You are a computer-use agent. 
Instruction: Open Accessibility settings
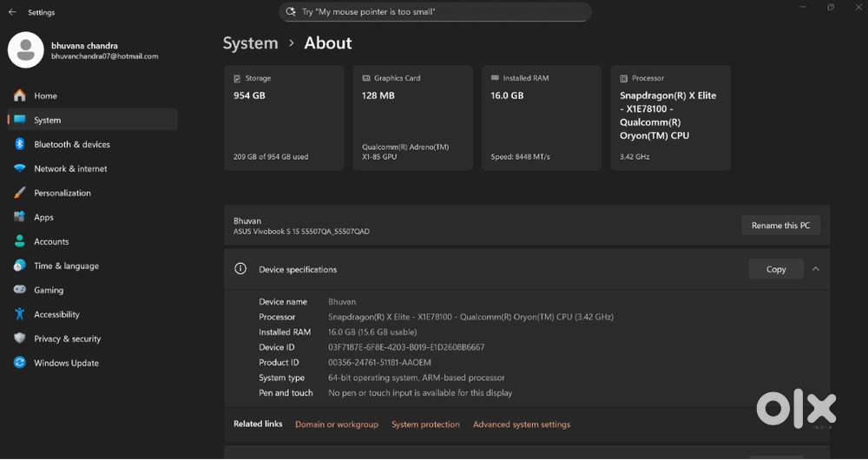point(56,315)
